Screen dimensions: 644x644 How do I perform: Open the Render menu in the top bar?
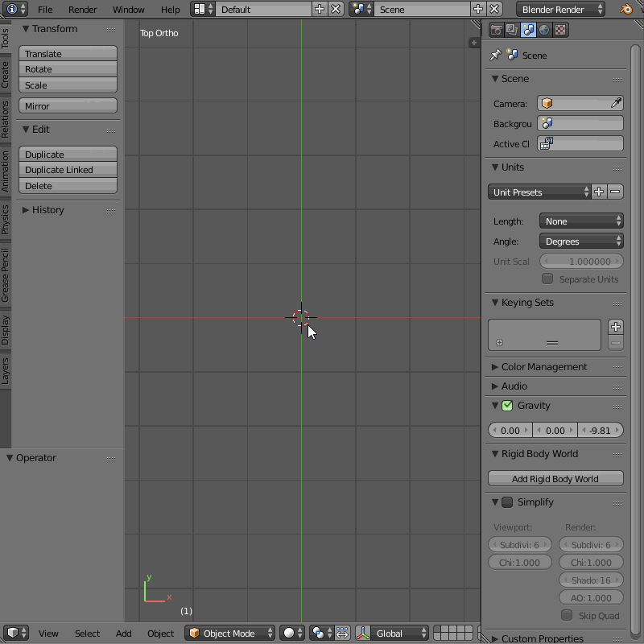click(82, 9)
